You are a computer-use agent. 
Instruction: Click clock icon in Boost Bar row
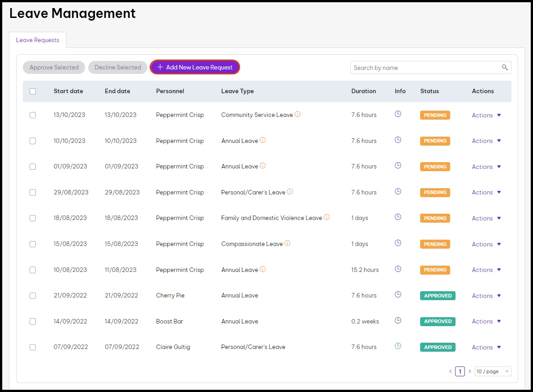(398, 321)
